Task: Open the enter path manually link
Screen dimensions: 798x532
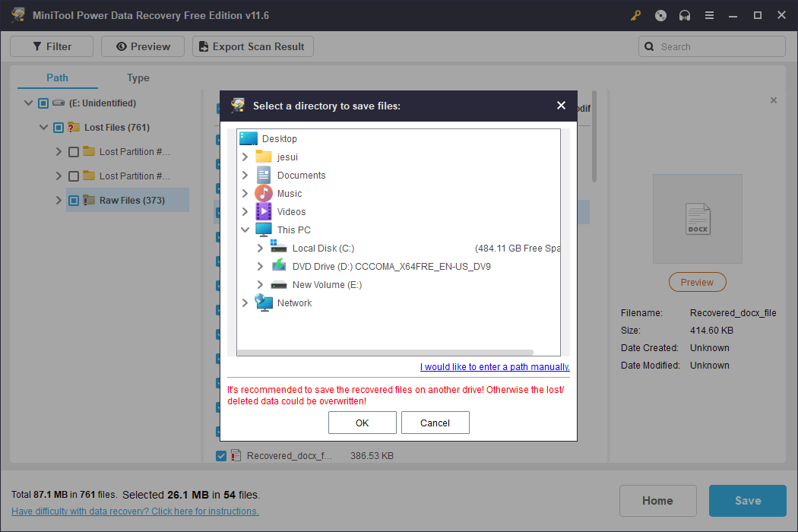Action: click(x=494, y=366)
